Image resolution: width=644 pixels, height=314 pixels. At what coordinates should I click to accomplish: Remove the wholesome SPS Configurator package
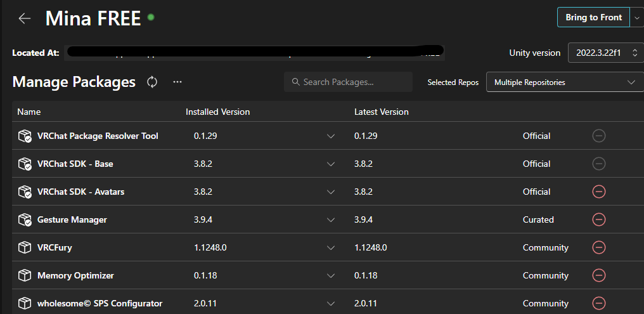598,303
